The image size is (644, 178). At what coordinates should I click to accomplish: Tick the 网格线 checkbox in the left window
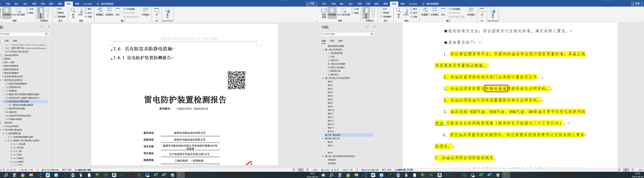click(x=56, y=13)
